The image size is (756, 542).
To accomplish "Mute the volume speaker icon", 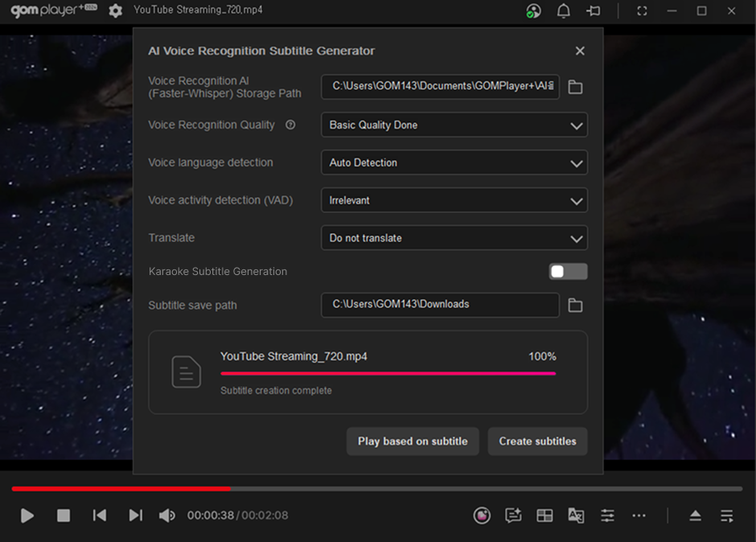I will click(166, 515).
